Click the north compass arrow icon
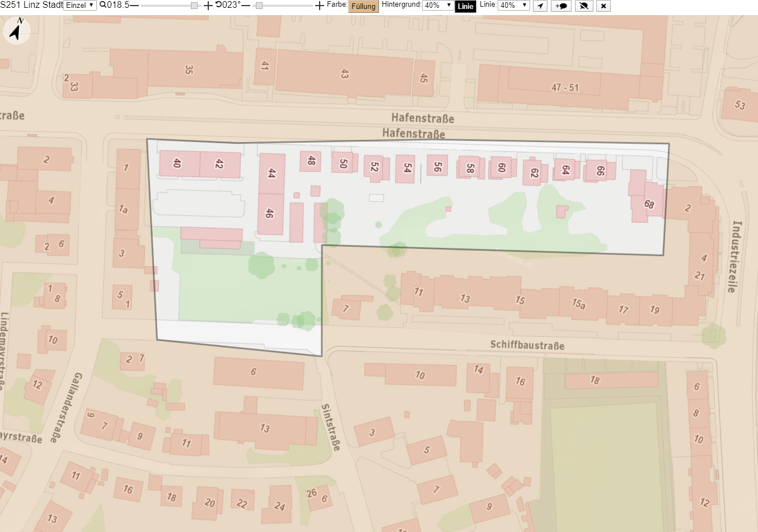Screen dimensions: 758x532 click(17, 30)
